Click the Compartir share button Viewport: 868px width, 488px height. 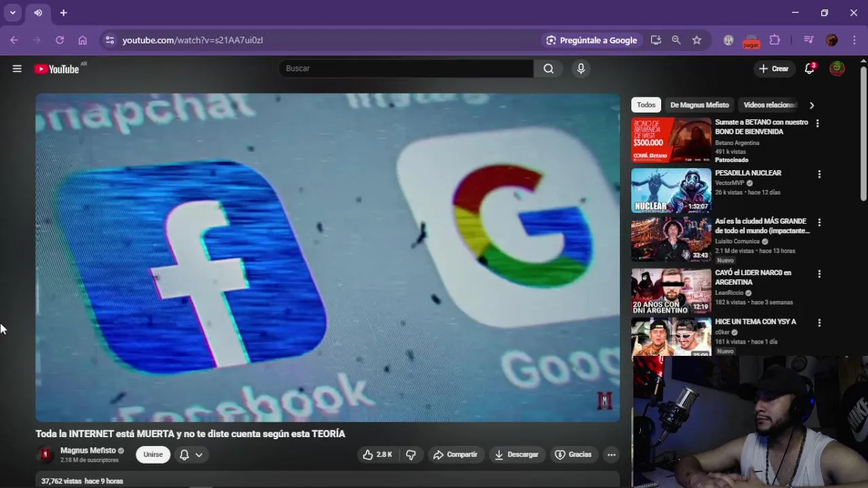click(456, 455)
